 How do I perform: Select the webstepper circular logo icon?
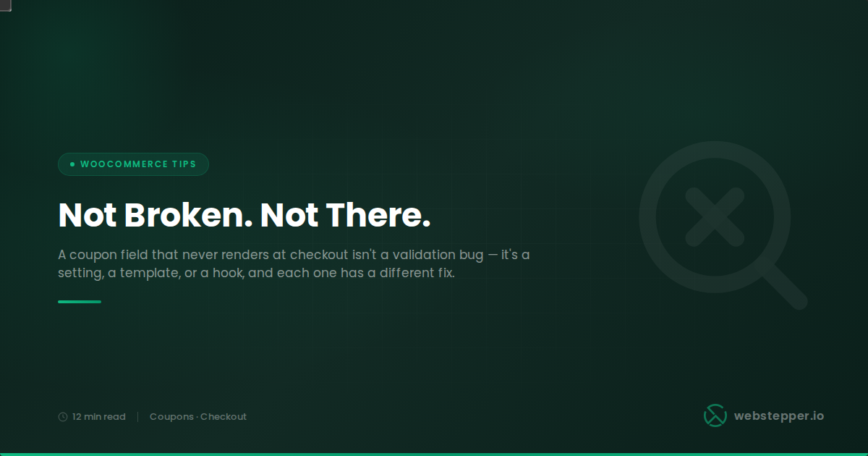coord(715,415)
